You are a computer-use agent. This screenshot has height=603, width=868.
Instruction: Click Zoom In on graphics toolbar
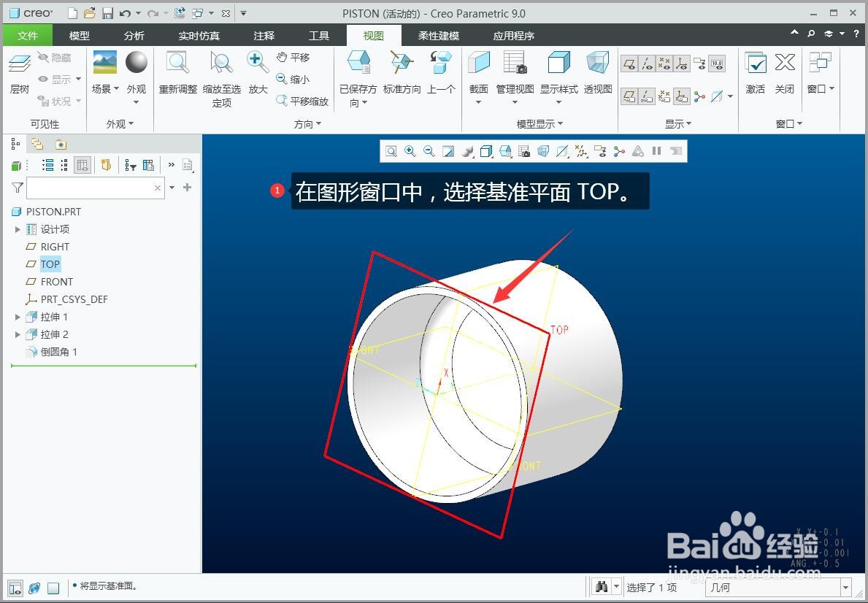[410, 151]
